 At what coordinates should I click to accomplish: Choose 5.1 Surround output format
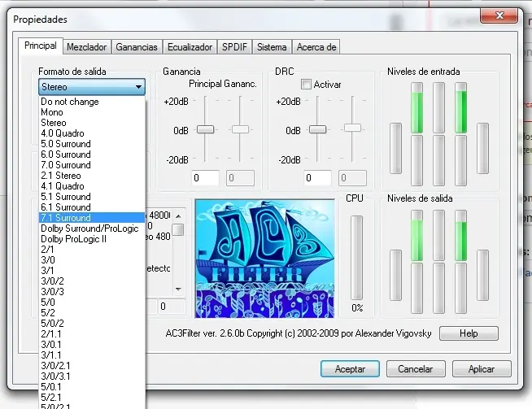[x=92, y=197]
